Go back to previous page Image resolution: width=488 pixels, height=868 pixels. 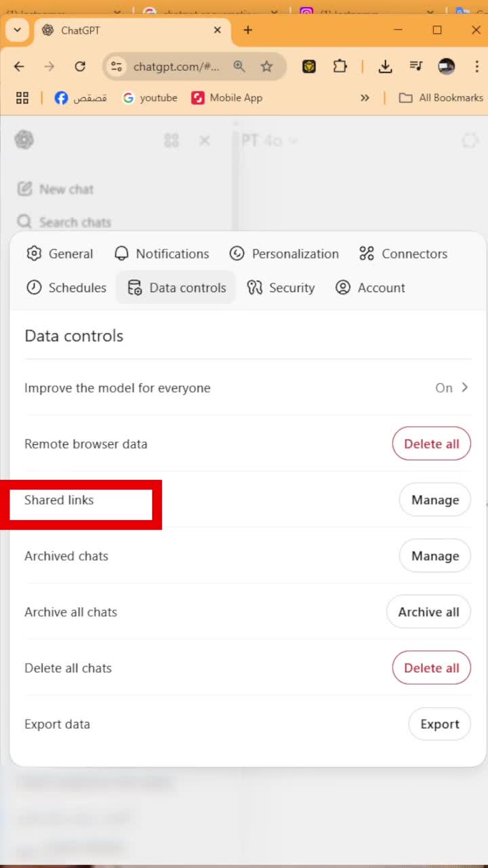click(19, 66)
